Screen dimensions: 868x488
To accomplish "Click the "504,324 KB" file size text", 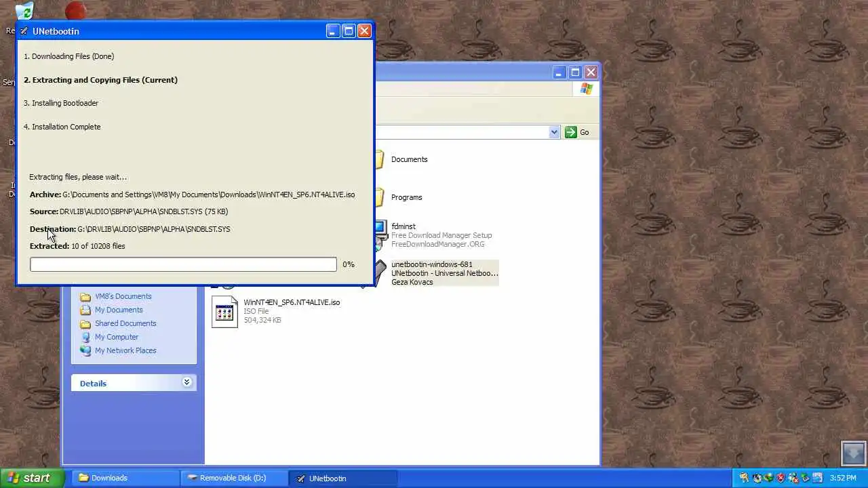I will tap(262, 320).
